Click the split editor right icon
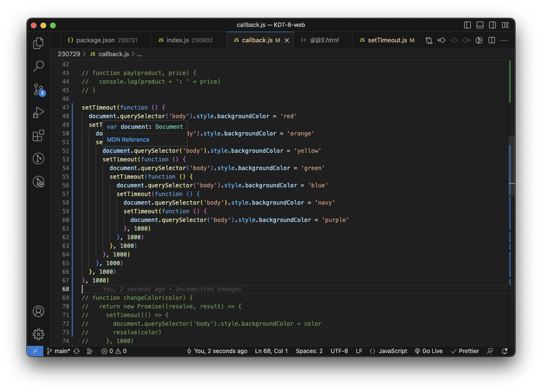Image resolution: width=542 pixels, height=392 pixels. (492, 40)
